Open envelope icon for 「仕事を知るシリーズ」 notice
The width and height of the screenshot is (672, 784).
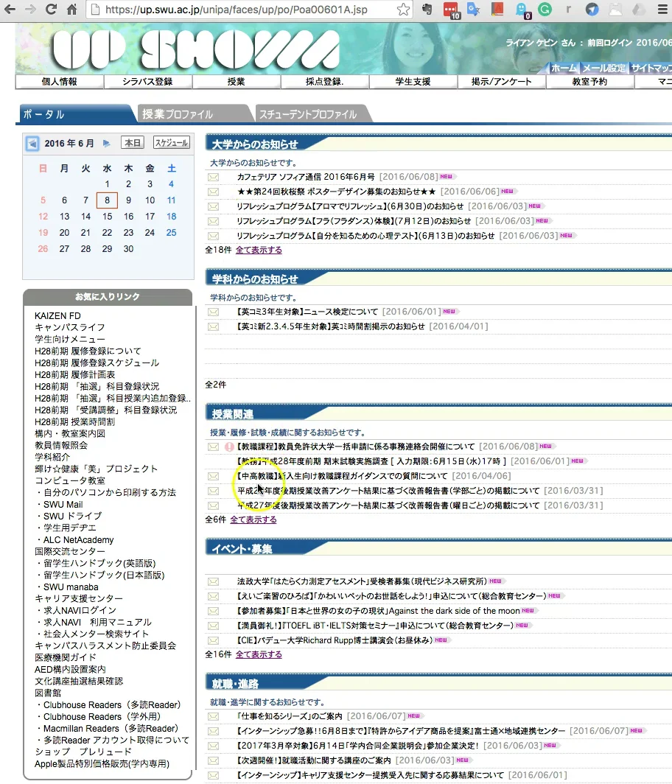(214, 716)
